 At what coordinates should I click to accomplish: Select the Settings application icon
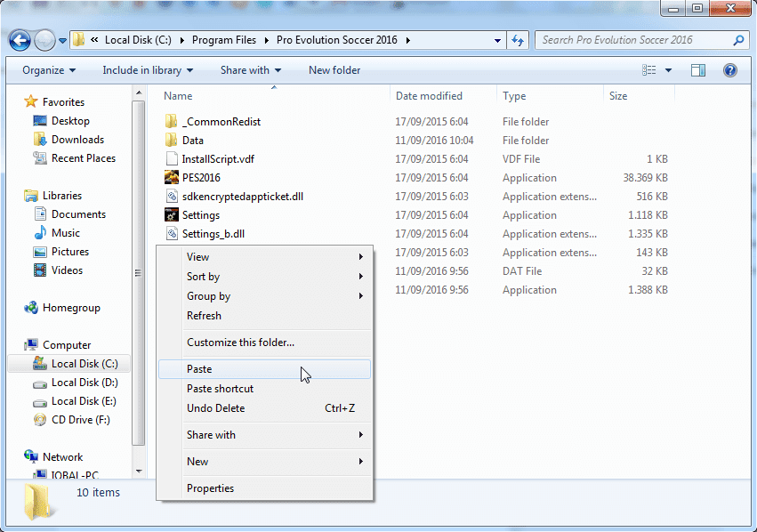point(172,214)
